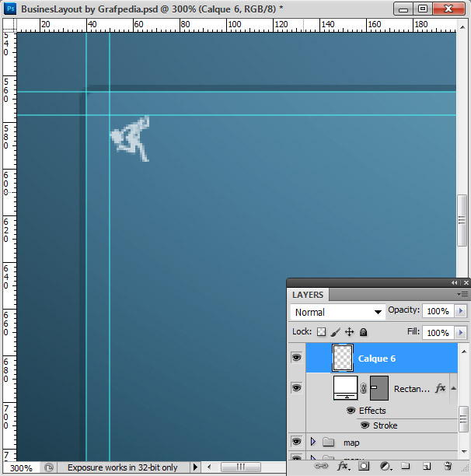Click Layers list scroll down arrow
This screenshot has height=476, width=471.
tap(464, 452)
